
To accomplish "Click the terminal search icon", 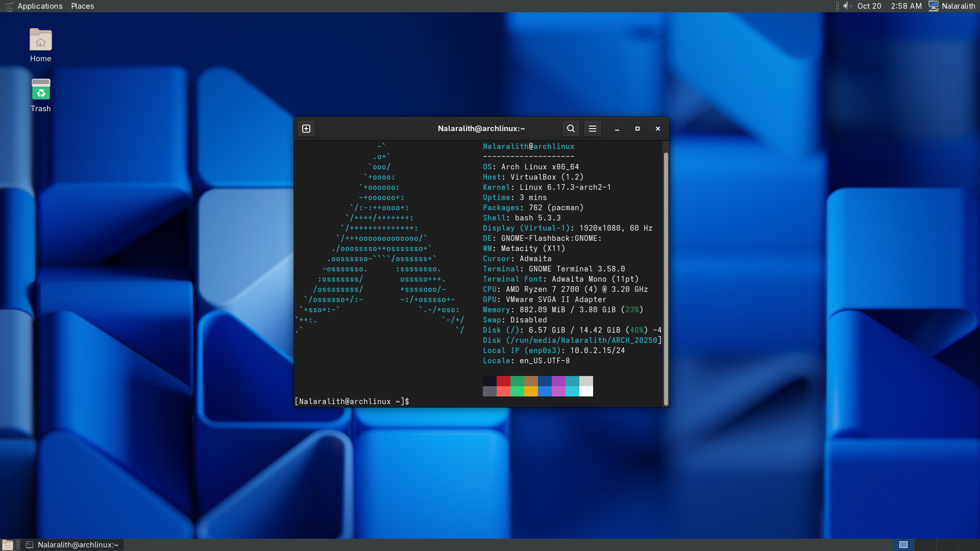I will (571, 129).
